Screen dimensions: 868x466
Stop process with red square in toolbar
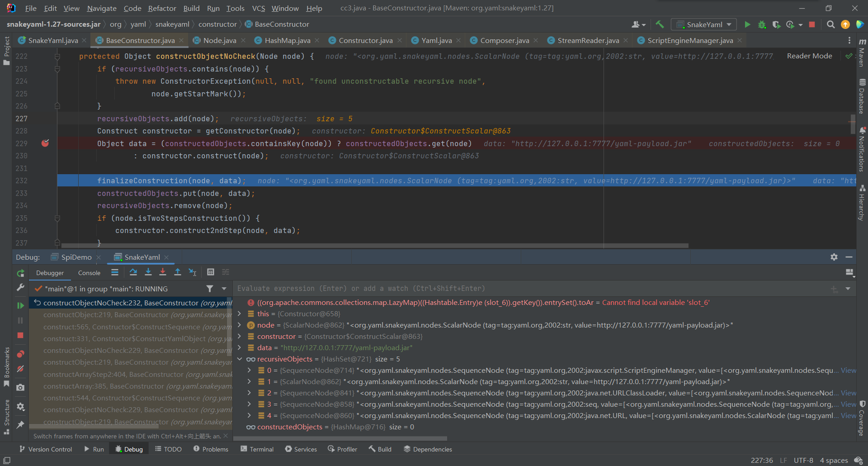[x=812, y=24]
